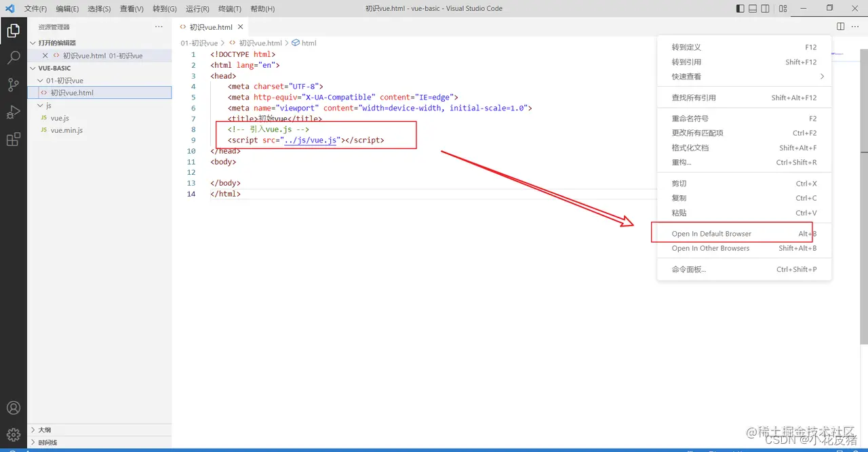The width and height of the screenshot is (868, 452).
Task: Select 剪切 in context menu
Action: tap(744, 184)
